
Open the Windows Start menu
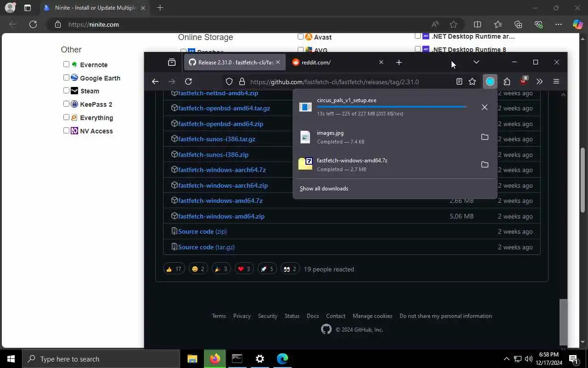coord(11,359)
